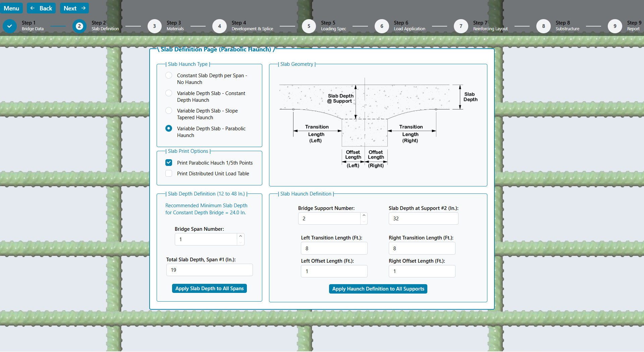
Task: Click Apply Haunch Definition to All Supports
Action: (378, 289)
